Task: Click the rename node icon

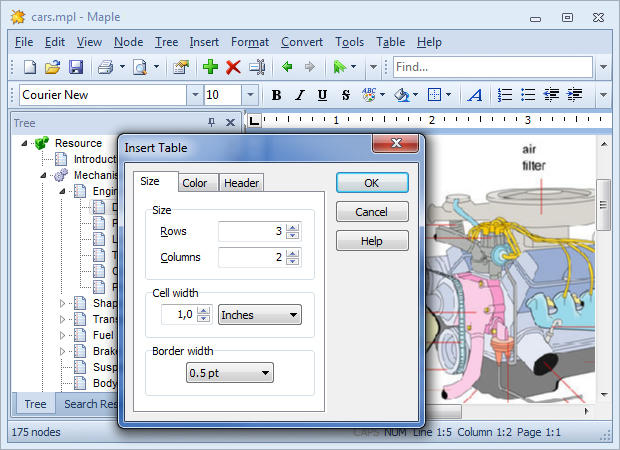Action: (x=257, y=67)
